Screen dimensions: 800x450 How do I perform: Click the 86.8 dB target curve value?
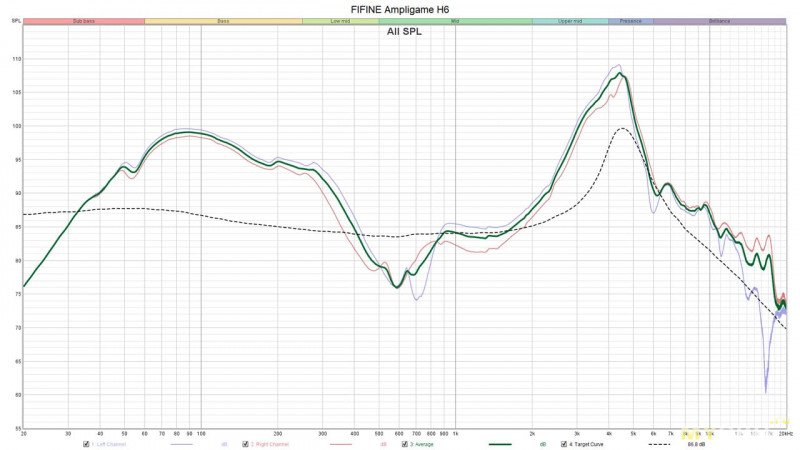point(697,444)
